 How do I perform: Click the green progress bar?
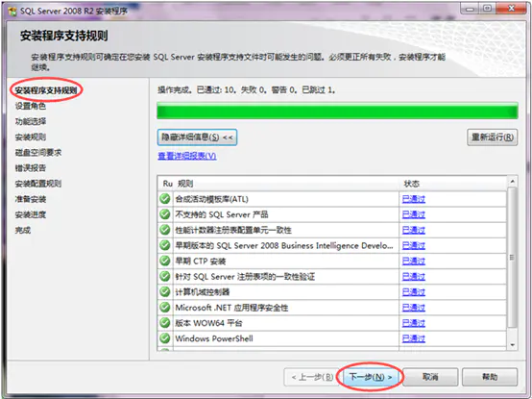point(337,111)
